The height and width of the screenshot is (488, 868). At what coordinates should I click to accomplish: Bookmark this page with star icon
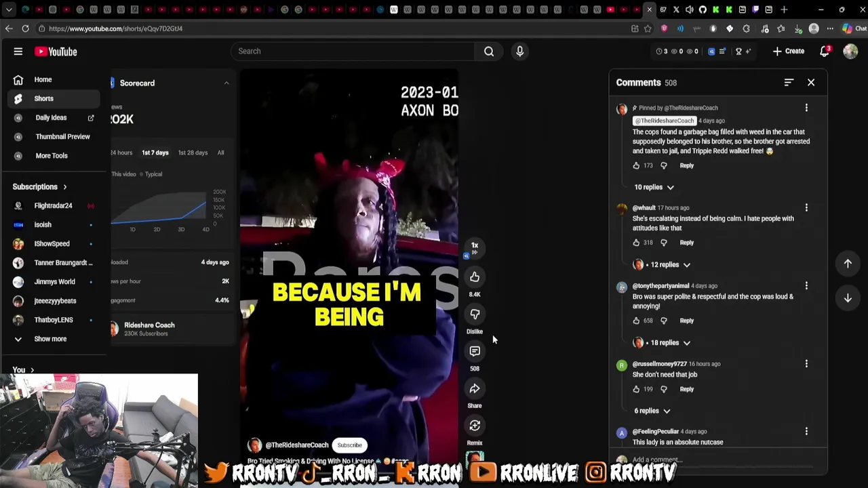click(648, 28)
